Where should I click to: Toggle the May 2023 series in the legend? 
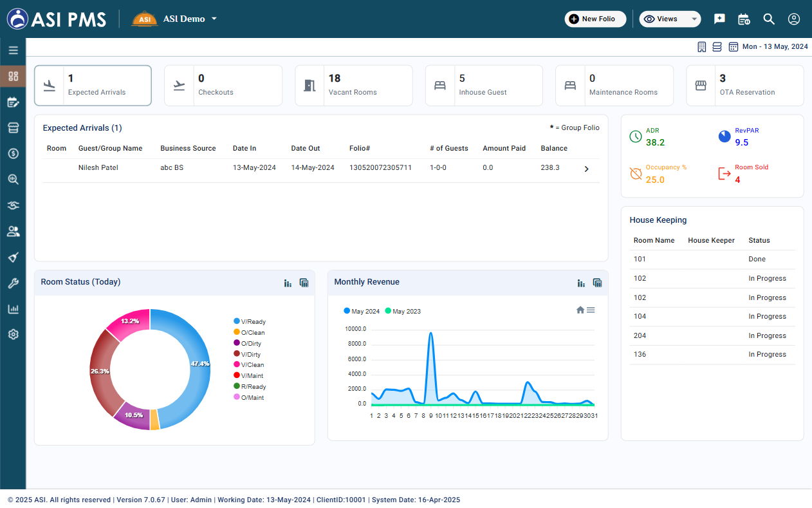(403, 311)
